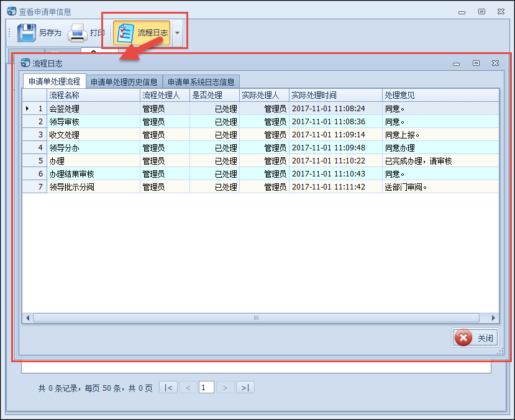Viewport: 515px width, 420px height.
Task: Click the 处理意见 column header
Action: 440,95
